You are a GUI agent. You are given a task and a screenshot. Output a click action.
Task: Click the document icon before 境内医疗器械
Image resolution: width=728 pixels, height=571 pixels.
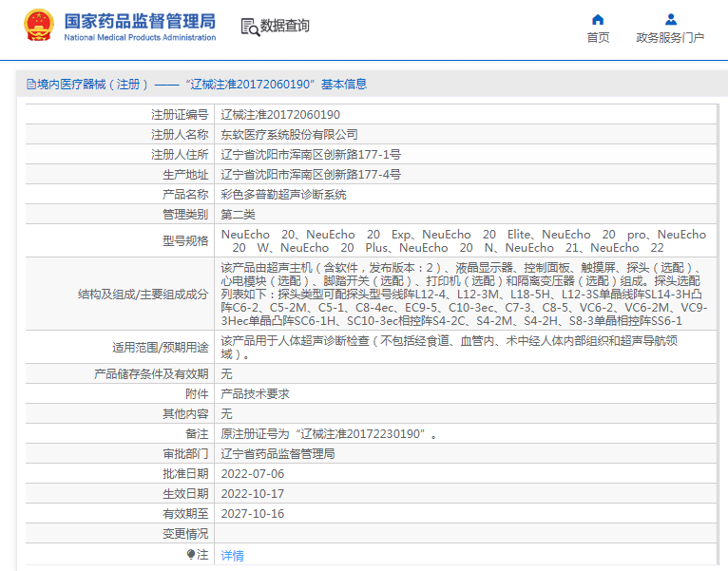pyautogui.click(x=30, y=84)
